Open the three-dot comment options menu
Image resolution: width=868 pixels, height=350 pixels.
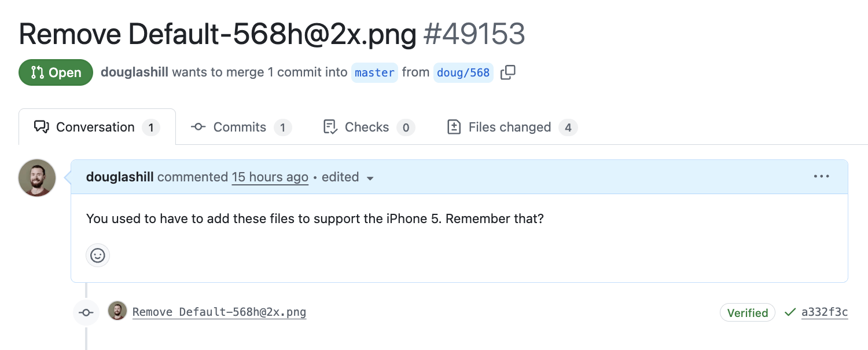(x=822, y=177)
